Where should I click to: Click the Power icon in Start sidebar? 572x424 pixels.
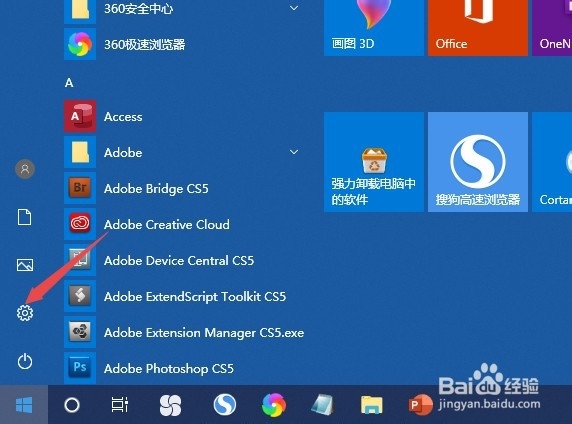(25, 362)
